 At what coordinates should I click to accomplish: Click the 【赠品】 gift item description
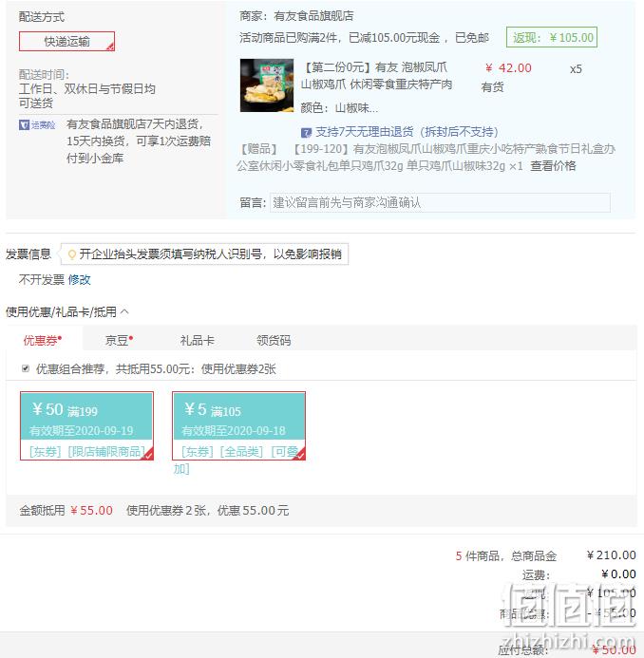[x=426, y=158]
